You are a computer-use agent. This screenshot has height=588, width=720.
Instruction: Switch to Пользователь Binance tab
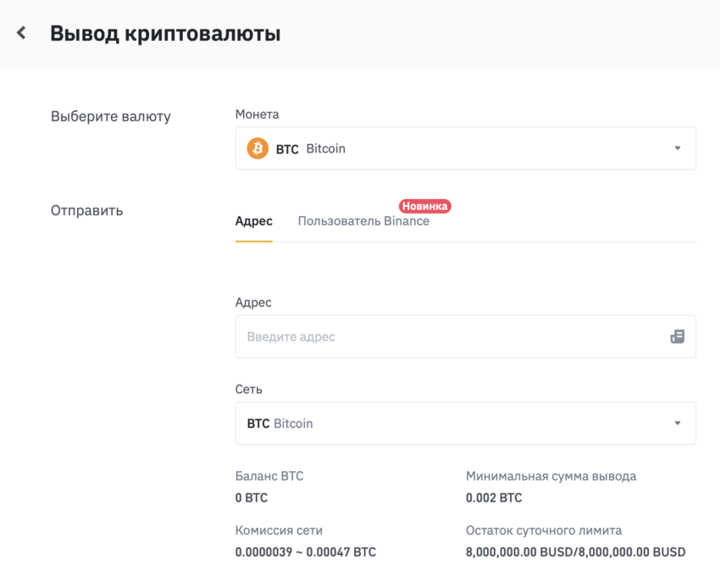363,221
